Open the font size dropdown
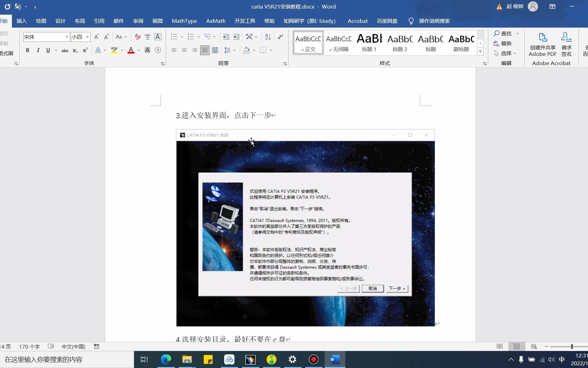 pyautogui.click(x=87, y=37)
